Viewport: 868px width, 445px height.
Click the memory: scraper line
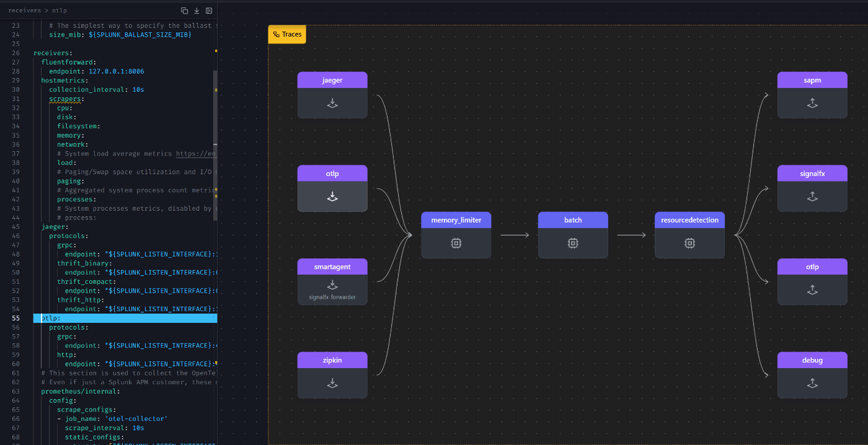tap(71, 135)
